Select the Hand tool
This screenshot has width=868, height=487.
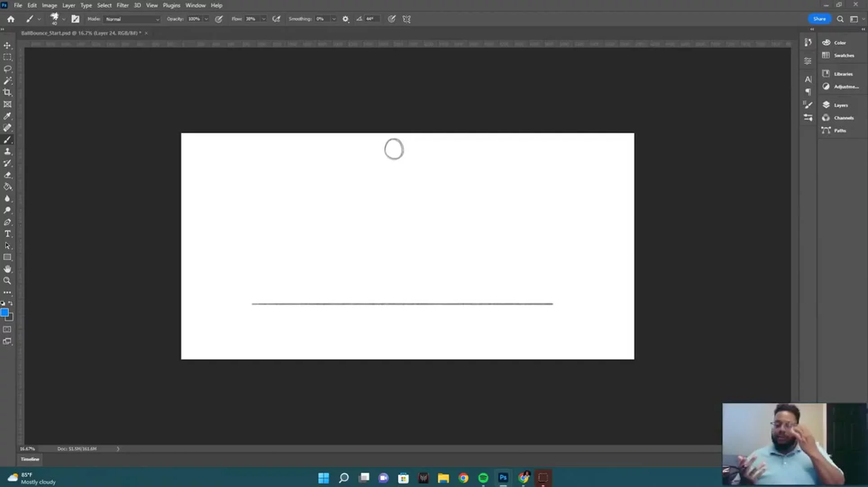point(8,269)
